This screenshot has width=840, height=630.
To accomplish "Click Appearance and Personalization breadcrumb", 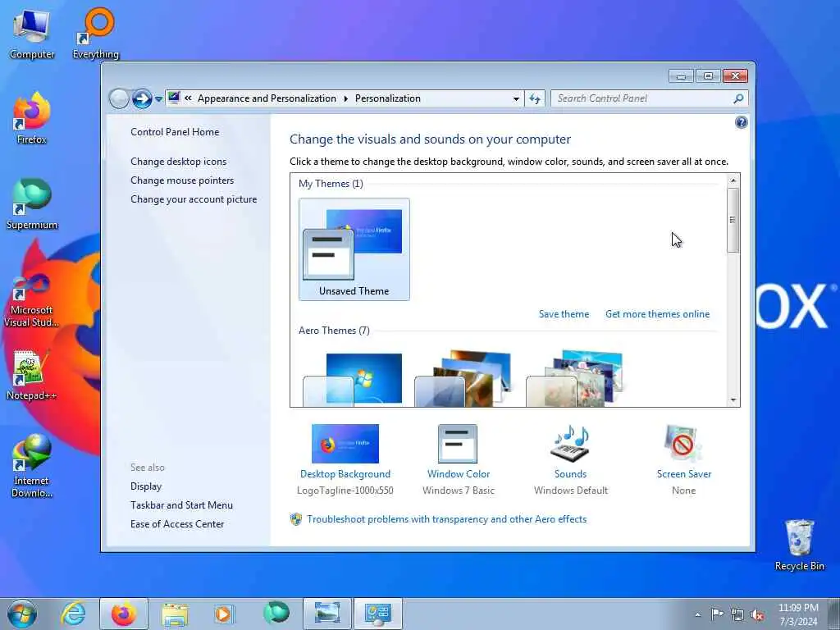I will click(x=267, y=98).
